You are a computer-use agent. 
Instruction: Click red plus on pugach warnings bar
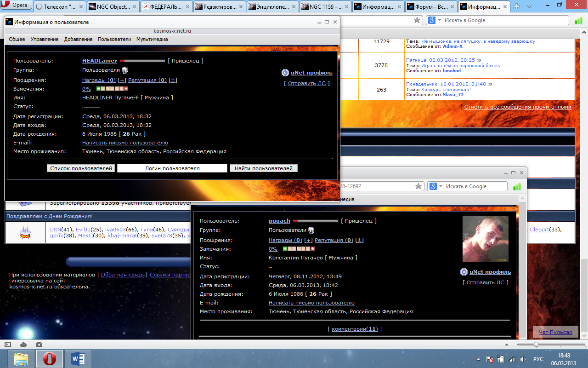coord(312,249)
